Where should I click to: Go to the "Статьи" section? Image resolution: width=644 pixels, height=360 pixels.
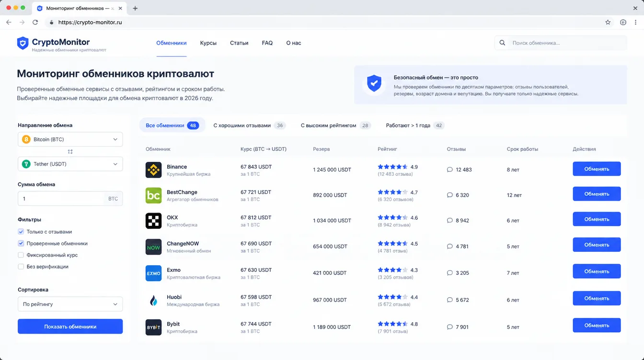(x=239, y=43)
